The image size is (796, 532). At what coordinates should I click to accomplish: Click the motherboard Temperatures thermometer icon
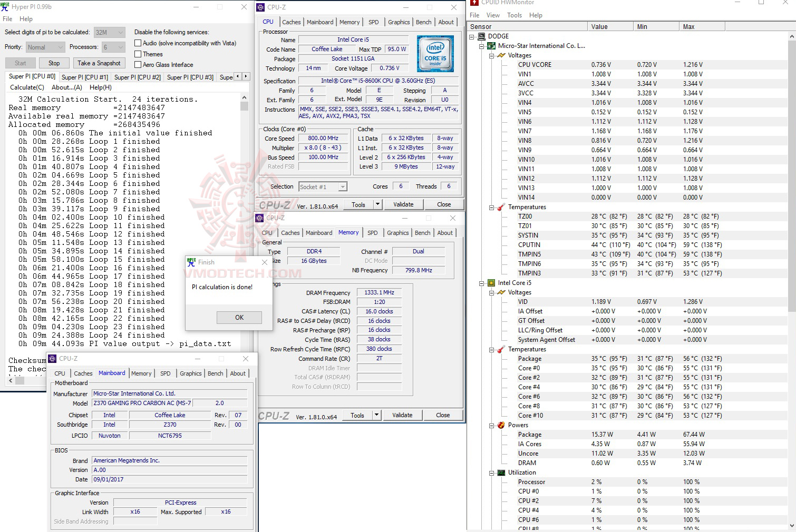coord(501,207)
